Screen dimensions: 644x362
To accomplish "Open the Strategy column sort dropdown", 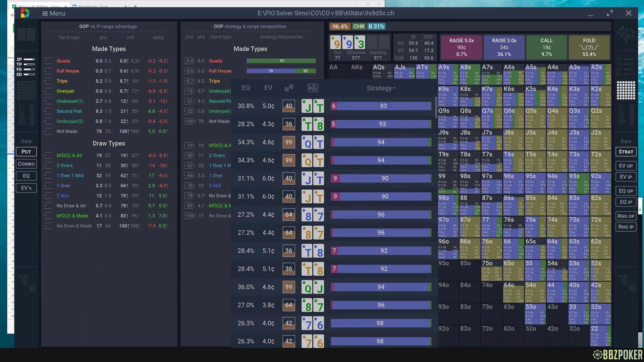I will click(381, 88).
